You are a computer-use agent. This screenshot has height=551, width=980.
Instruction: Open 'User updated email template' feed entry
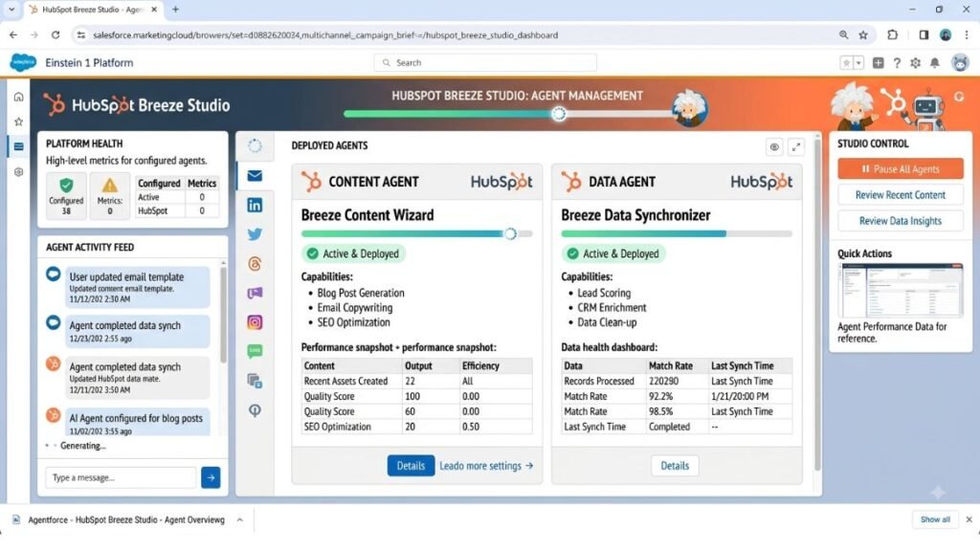tap(137, 287)
